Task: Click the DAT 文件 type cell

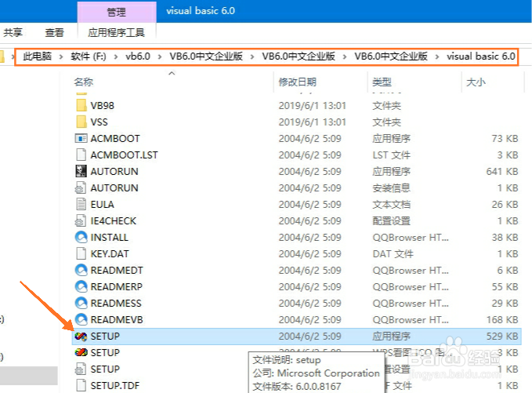Action: (393, 253)
